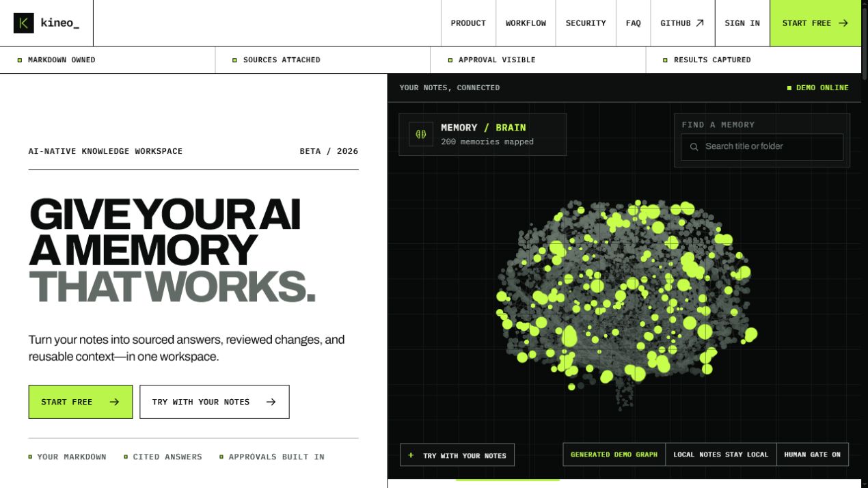
Task: Click the kineo_ brand name
Action: [60, 23]
